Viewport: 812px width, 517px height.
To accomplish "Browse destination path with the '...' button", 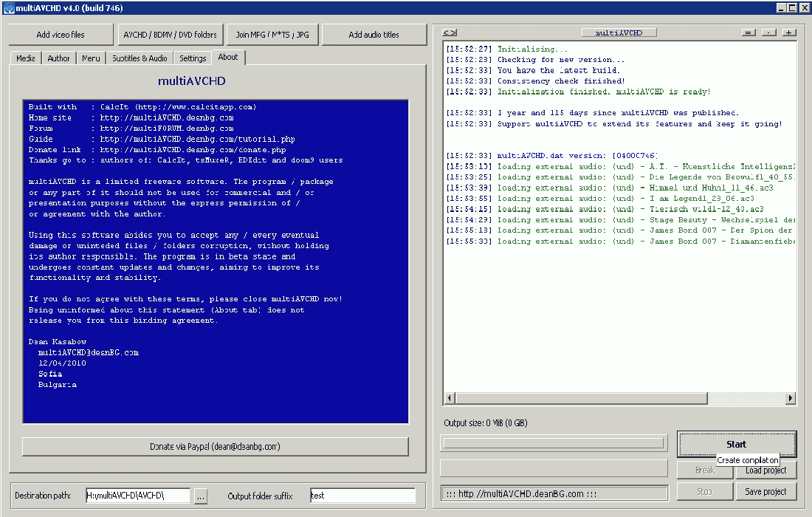I will click(x=201, y=496).
